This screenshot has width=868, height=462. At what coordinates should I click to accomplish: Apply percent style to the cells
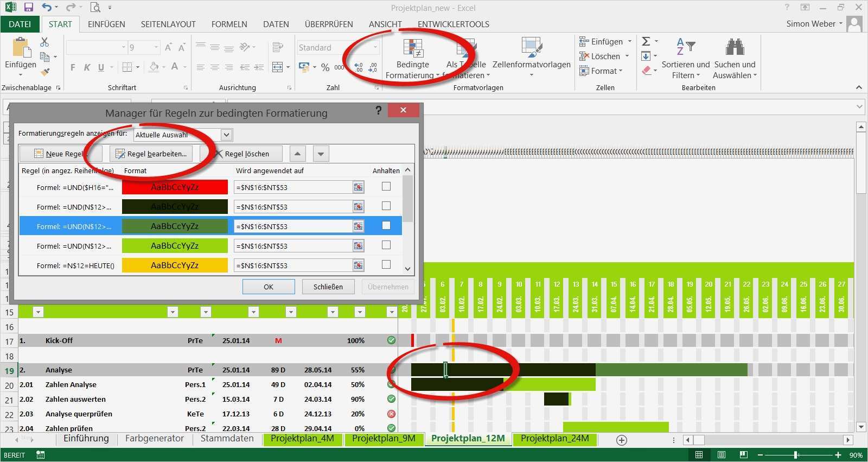pyautogui.click(x=325, y=67)
